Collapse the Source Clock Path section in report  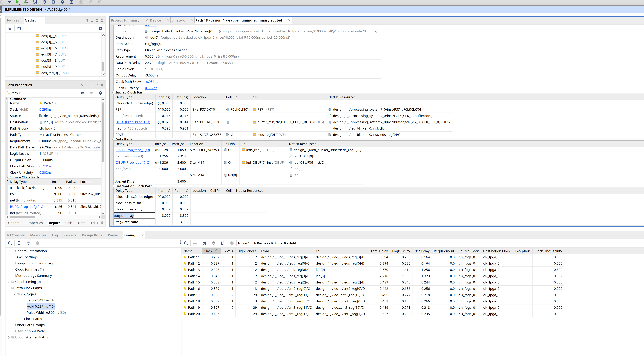113,92
